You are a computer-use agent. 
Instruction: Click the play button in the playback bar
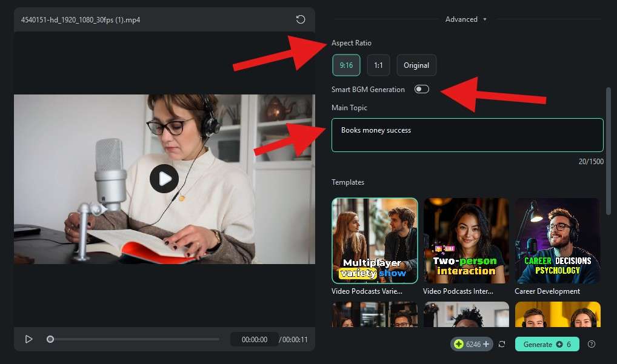28,339
